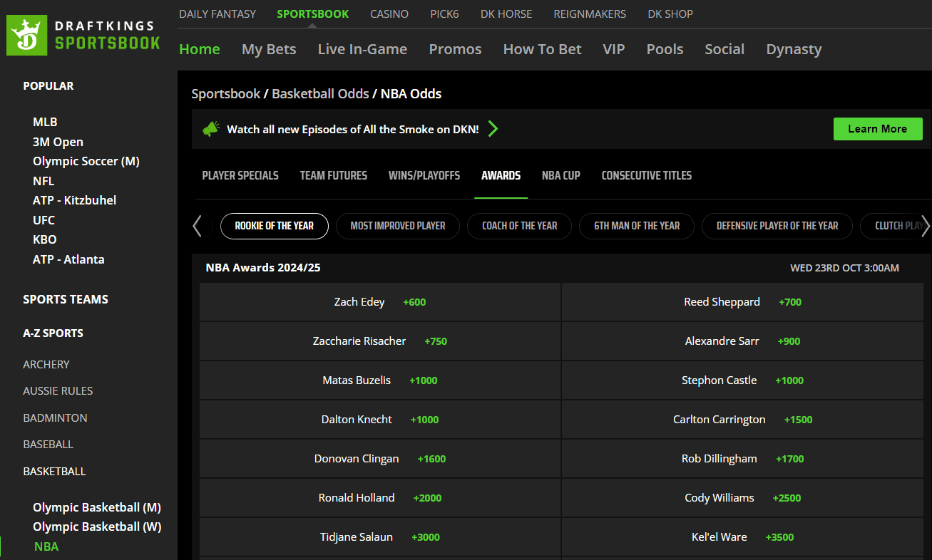Open the Casino product tab
This screenshot has width=932, height=560.
click(389, 14)
